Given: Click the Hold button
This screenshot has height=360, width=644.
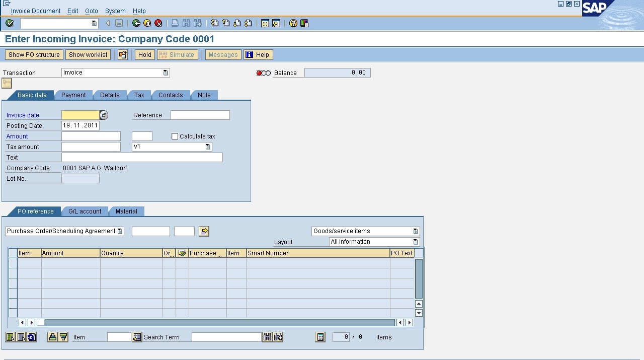Looking at the screenshot, I should pyautogui.click(x=144, y=54).
